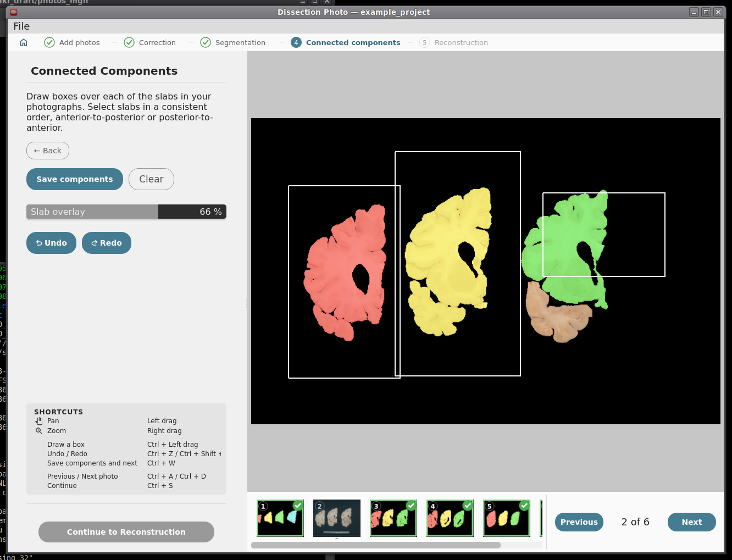Open the Segmentation step
This screenshot has width=732, height=560.
click(233, 42)
